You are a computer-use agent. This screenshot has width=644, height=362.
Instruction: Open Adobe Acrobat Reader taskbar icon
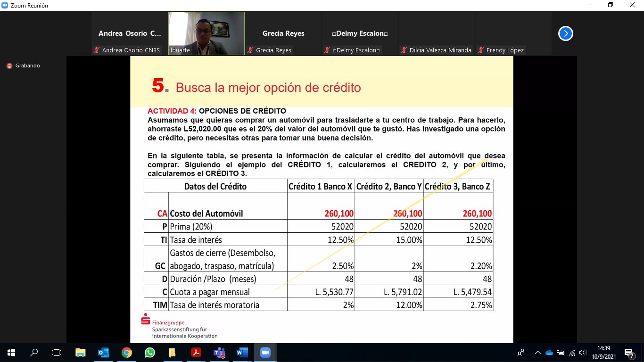click(x=196, y=353)
